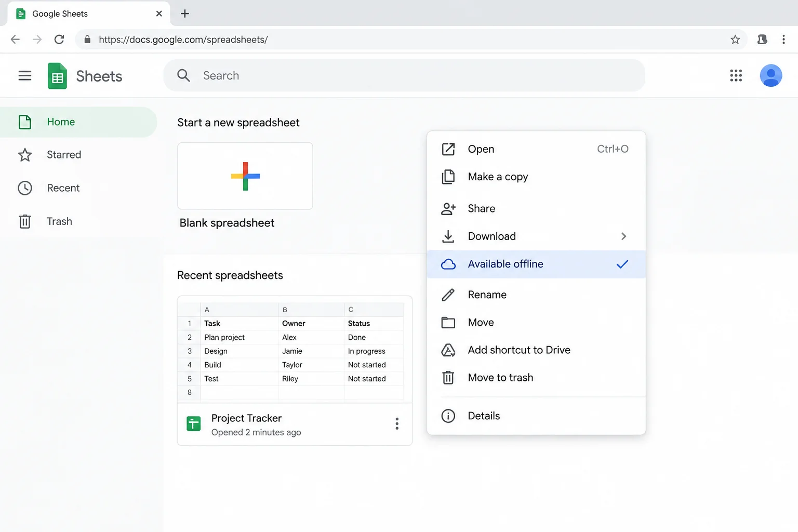Viewport: 798px width, 532px height.
Task: Select Rename menu item
Action: (536, 295)
